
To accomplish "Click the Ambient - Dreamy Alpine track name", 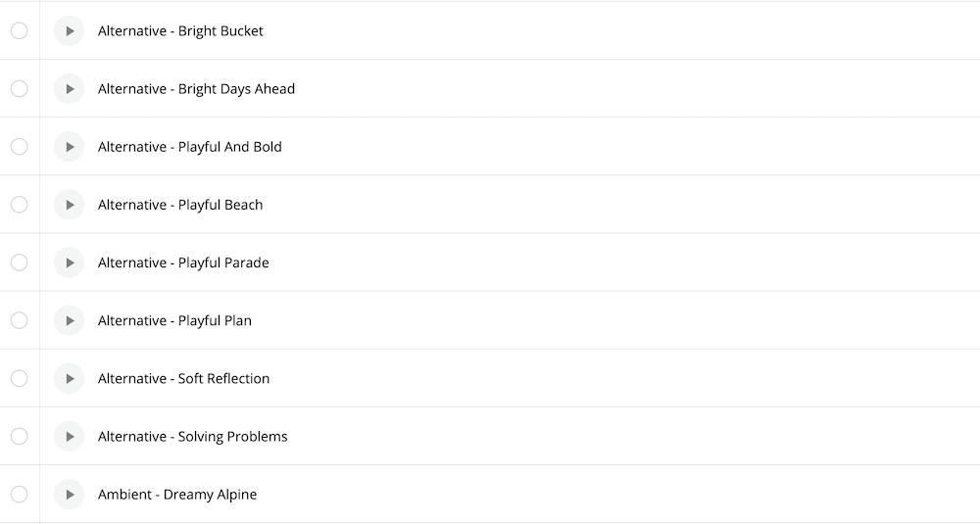I will click(177, 495).
